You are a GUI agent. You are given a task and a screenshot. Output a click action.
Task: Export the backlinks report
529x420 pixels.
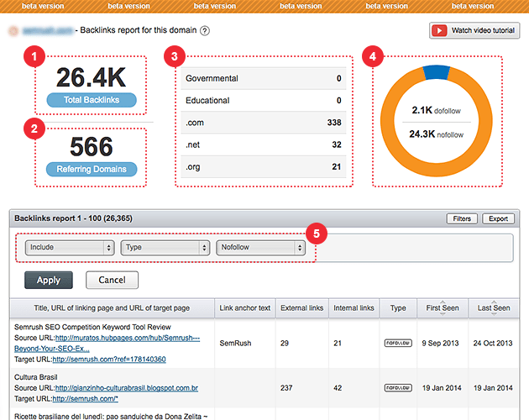coord(498,218)
